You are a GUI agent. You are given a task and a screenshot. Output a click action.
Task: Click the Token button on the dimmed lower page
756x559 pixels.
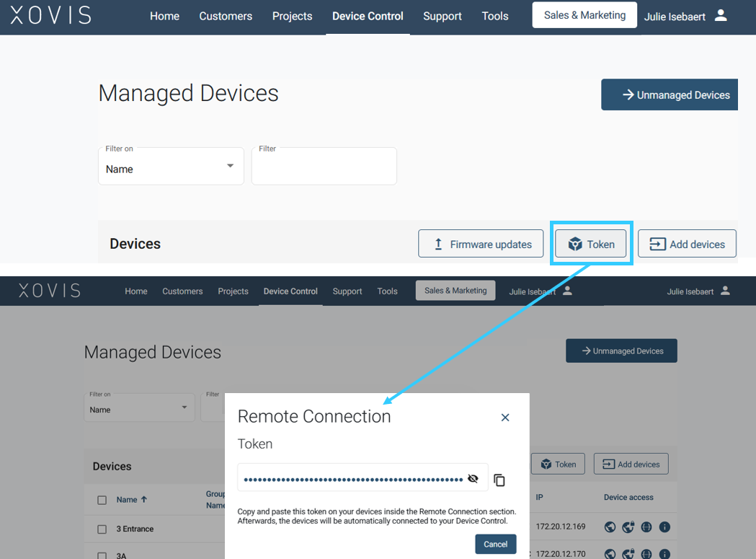(559, 464)
